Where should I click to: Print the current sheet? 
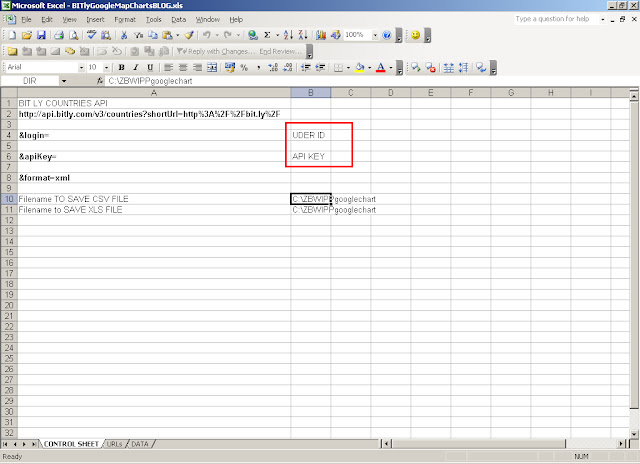click(59, 35)
